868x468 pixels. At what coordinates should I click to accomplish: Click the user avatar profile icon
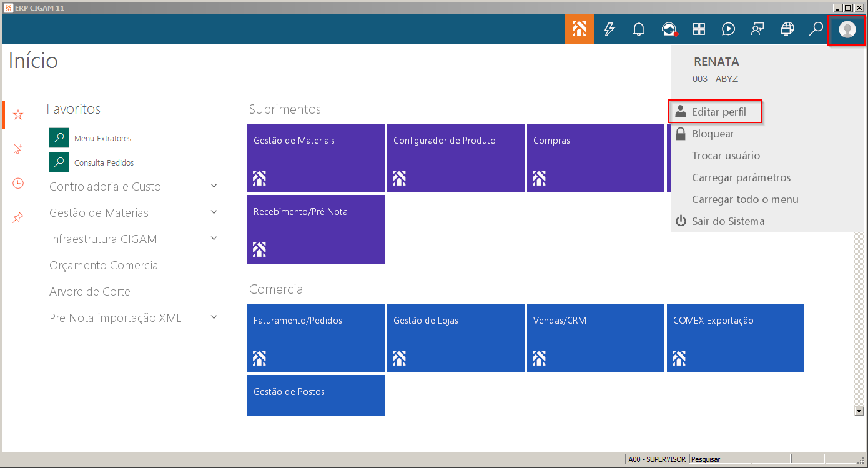click(x=847, y=29)
